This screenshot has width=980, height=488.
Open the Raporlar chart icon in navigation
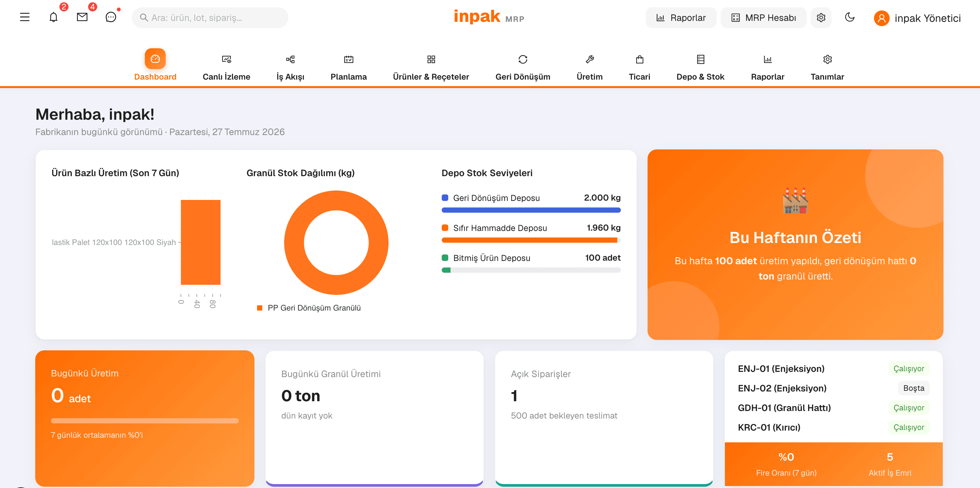(x=768, y=59)
